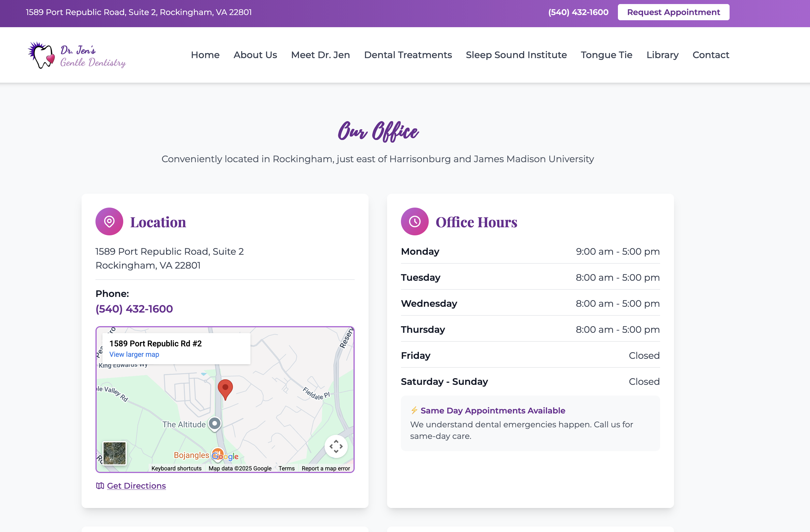Click header address text 1589 Port Republic Road

pyautogui.click(x=139, y=12)
